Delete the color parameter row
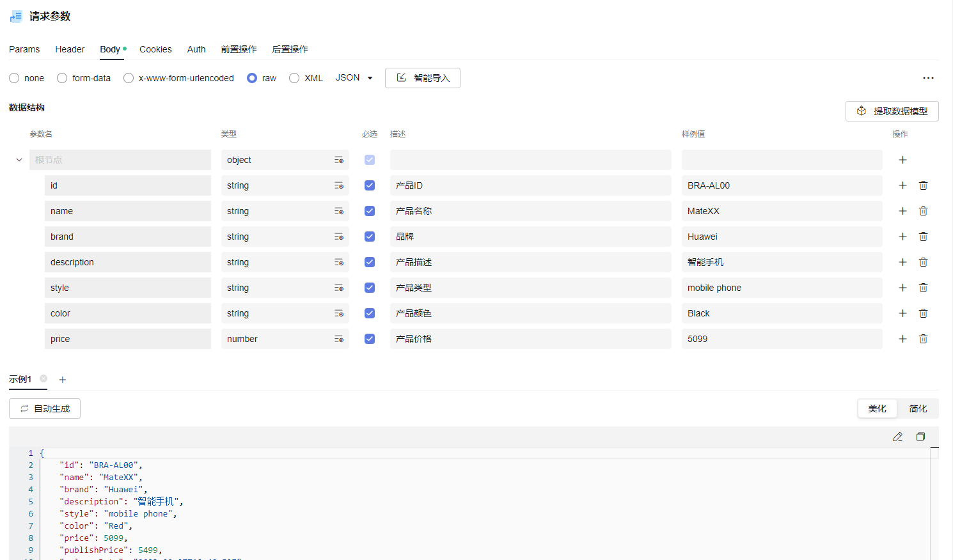The image size is (953, 560). click(923, 313)
